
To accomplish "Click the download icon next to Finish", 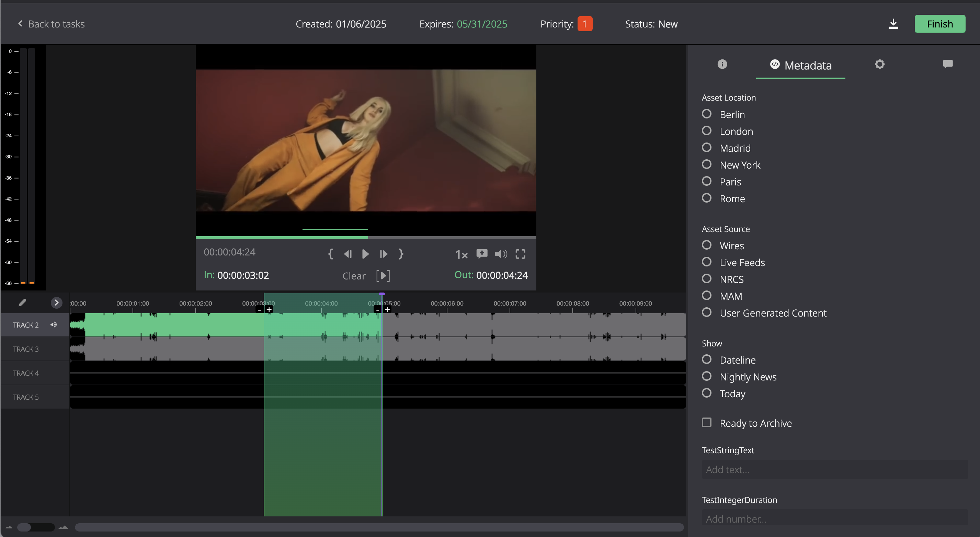I will coord(893,24).
